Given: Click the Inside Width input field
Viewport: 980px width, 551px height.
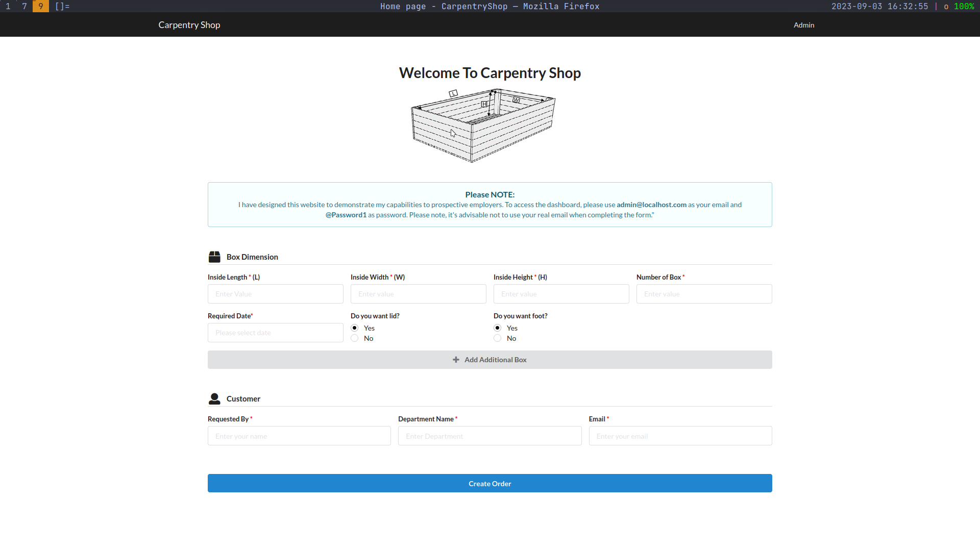Looking at the screenshot, I should (x=418, y=294).
